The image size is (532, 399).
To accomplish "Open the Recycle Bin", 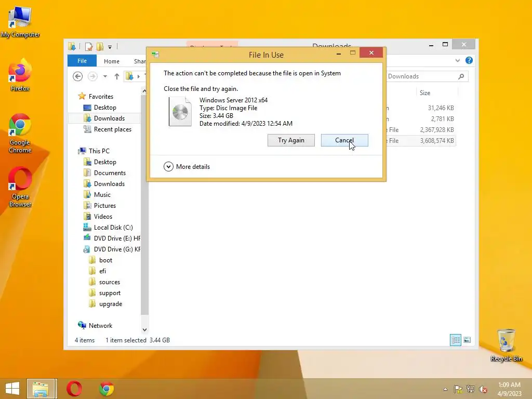I will pyautogui.click(x=506, y=345).
